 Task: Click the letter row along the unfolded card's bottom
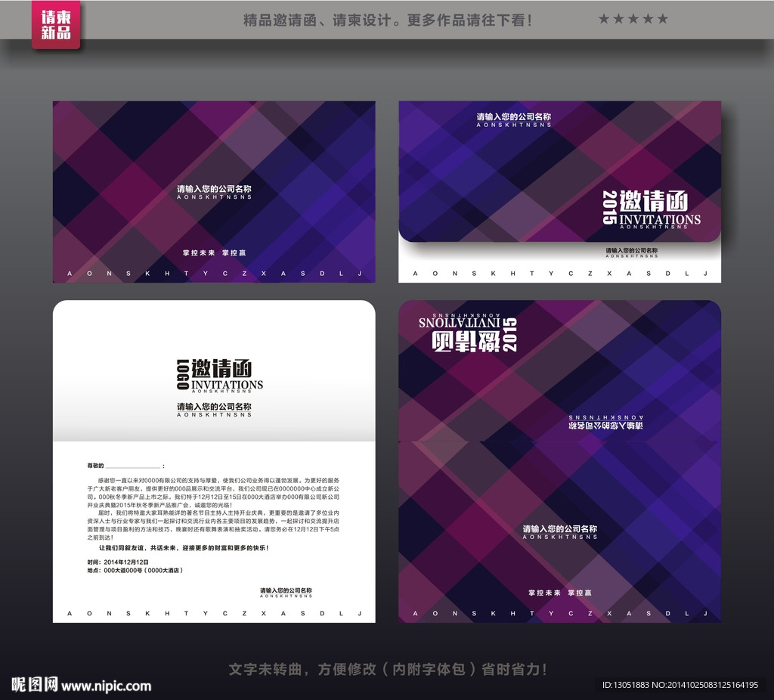pos(560,613)
